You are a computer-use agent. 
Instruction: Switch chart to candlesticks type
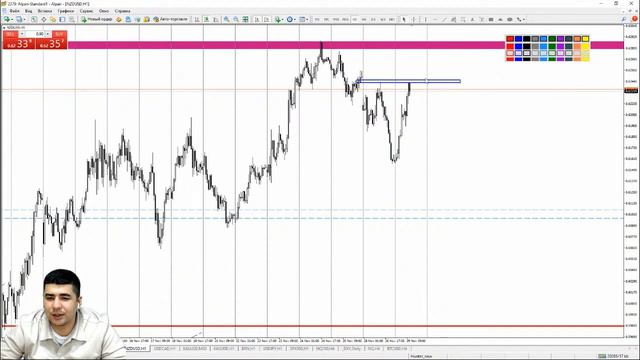click(x=207, y=19)
